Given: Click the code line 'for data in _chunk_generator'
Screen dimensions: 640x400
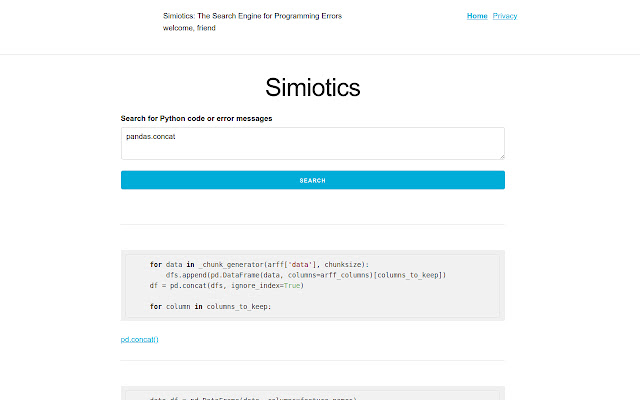Looking at the screenshot, I should click(x=259, y=264).
